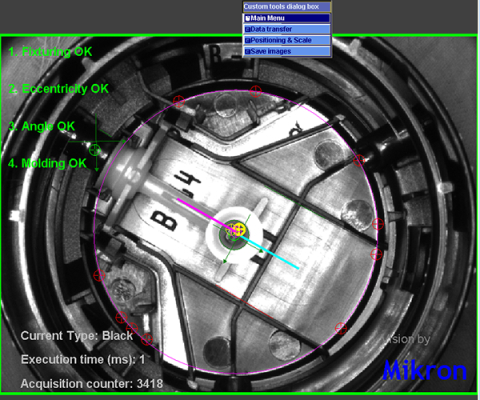The width and height of the screenshot is (480, 400).
Task: Select the Molding OK status label
Action: (47, 163)
